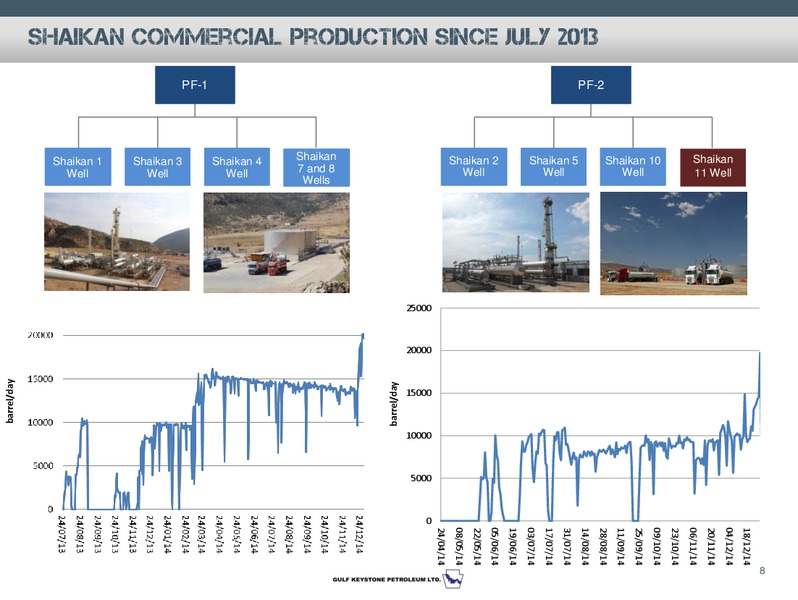Select the Shaikan 7 and 8 Wells box

(316, 167)
